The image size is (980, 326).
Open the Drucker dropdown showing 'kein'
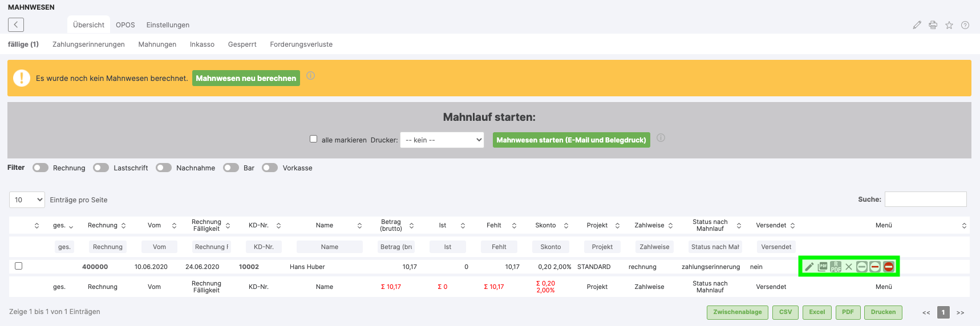pyautogui.click(x=442, y=140)
